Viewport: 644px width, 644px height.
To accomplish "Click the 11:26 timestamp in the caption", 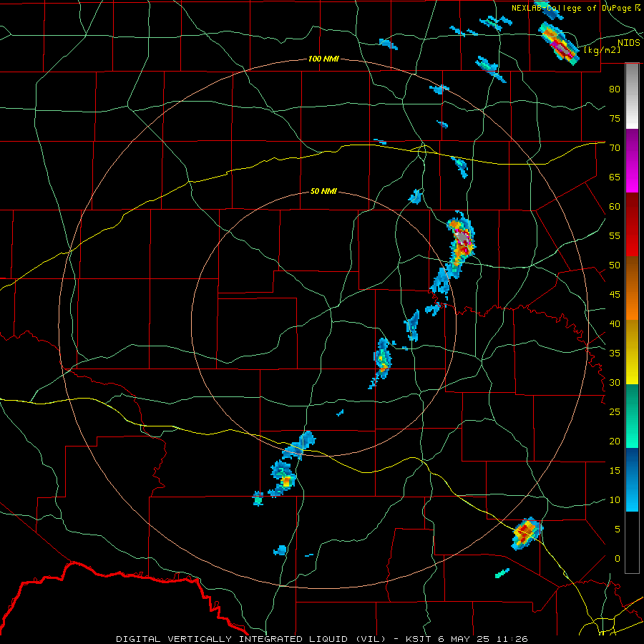I will point(514,639).
